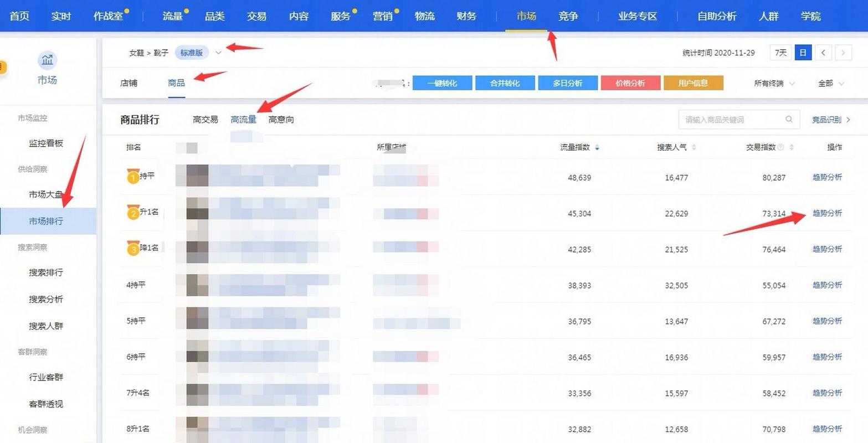868x443 pixels.
Task: Select the 高流量 ranking tab
Action: point(244,120)
